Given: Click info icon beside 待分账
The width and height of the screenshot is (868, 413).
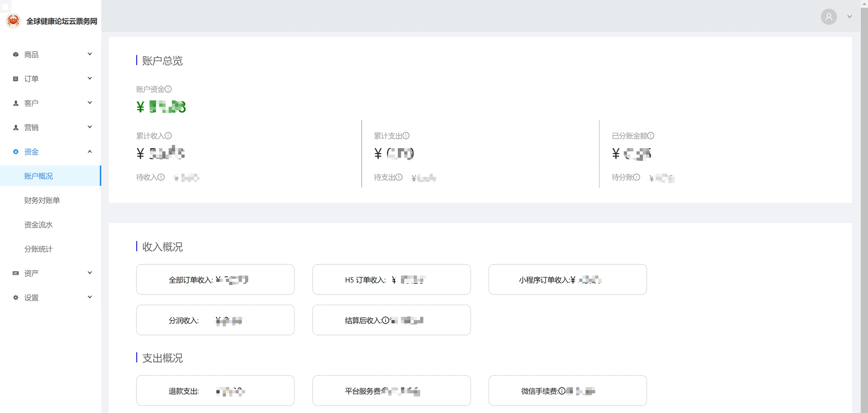Looking at the screenshot, I should 636,177.
